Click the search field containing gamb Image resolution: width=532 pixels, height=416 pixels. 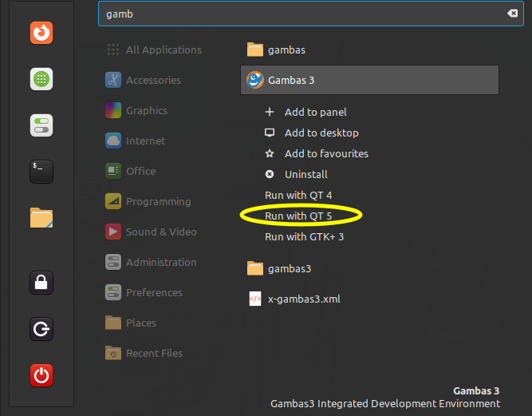(310, 14)
